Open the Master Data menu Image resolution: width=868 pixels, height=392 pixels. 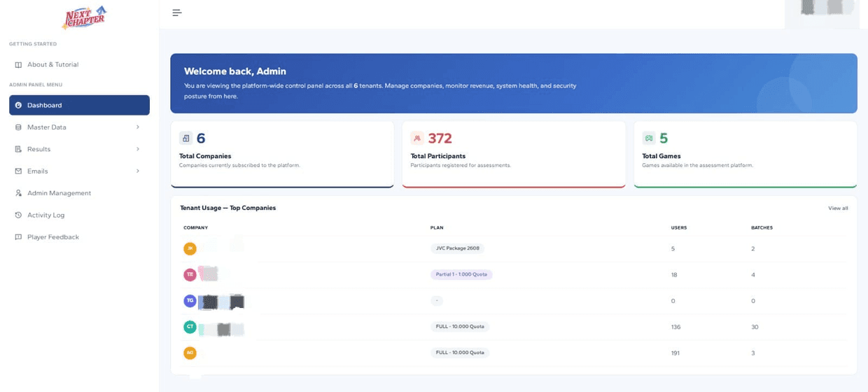[79, 127]
